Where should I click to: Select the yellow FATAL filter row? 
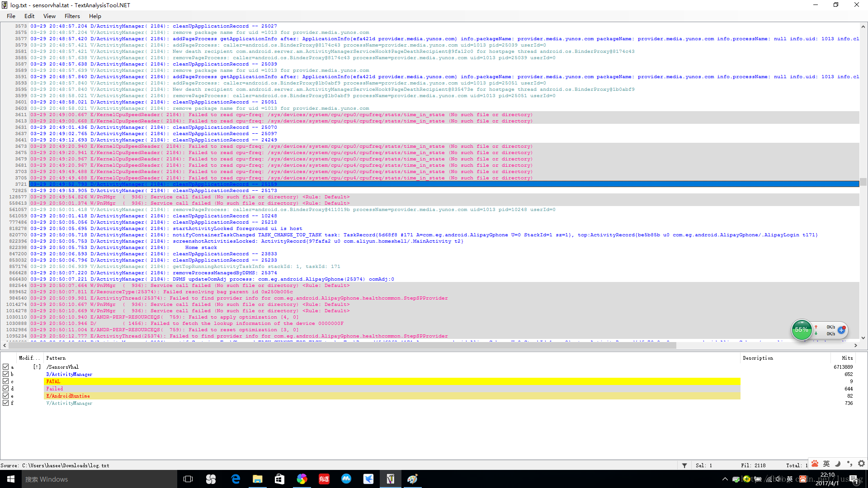tap(392, 381)
